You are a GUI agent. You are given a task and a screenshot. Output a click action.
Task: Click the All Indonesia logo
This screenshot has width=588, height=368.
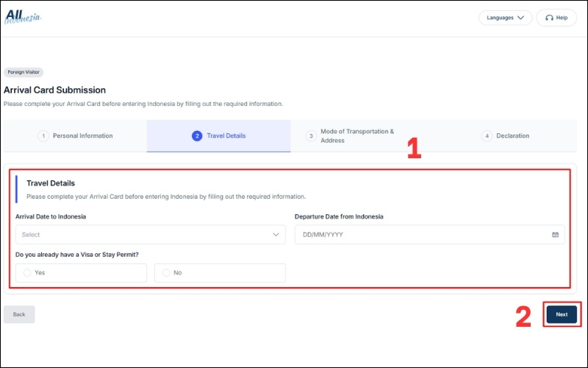(23, 17)
